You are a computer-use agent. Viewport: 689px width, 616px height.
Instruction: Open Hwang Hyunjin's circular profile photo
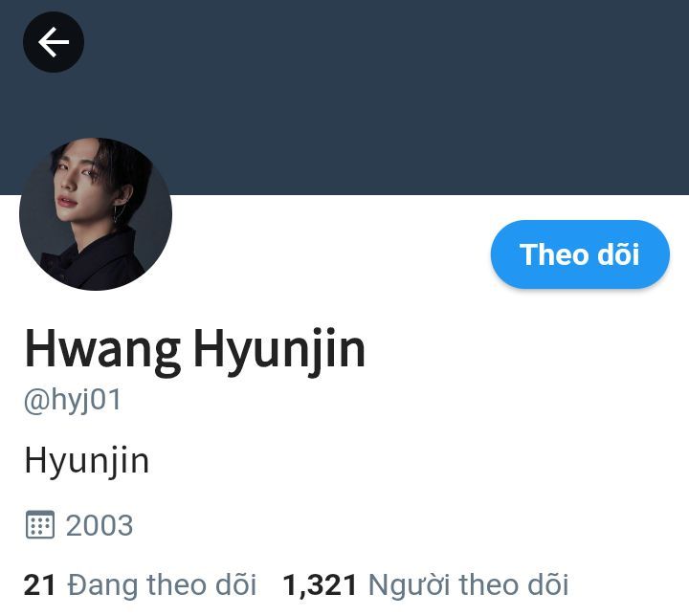(96, 214)
